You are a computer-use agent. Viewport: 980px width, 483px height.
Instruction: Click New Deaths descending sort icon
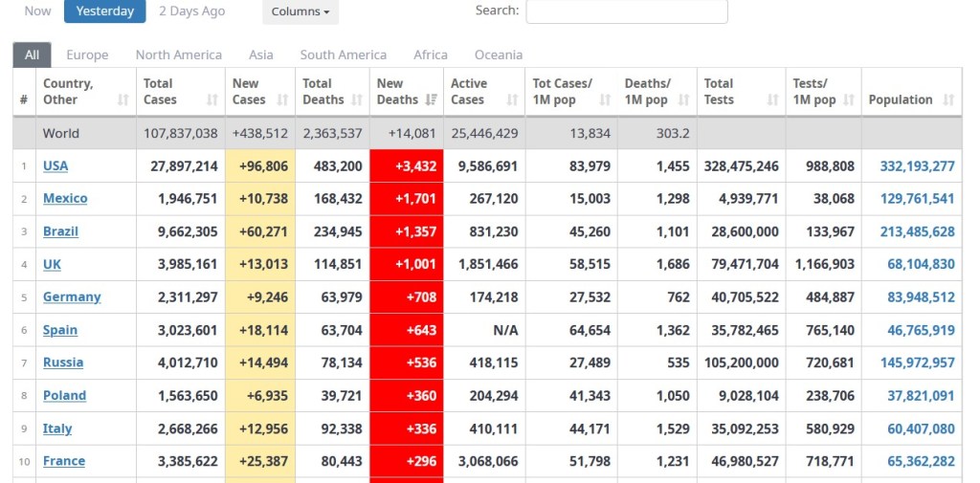(x=431, y=99)
